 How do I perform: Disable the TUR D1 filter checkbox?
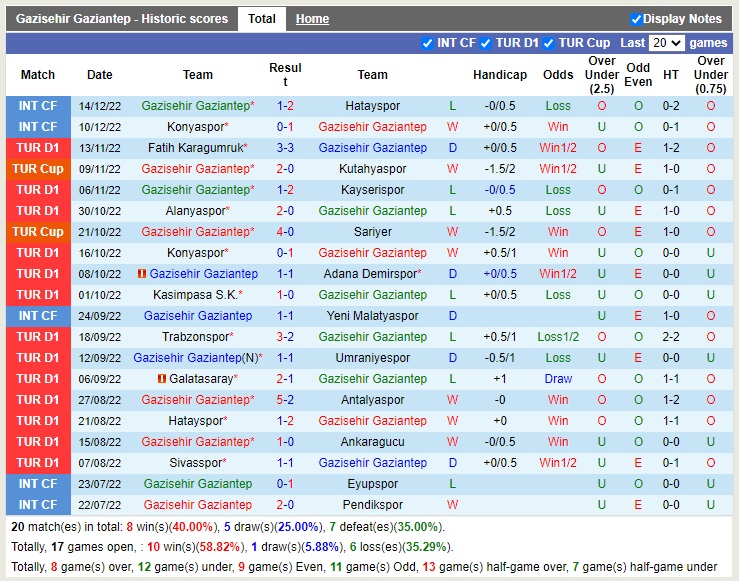[486, 43]
